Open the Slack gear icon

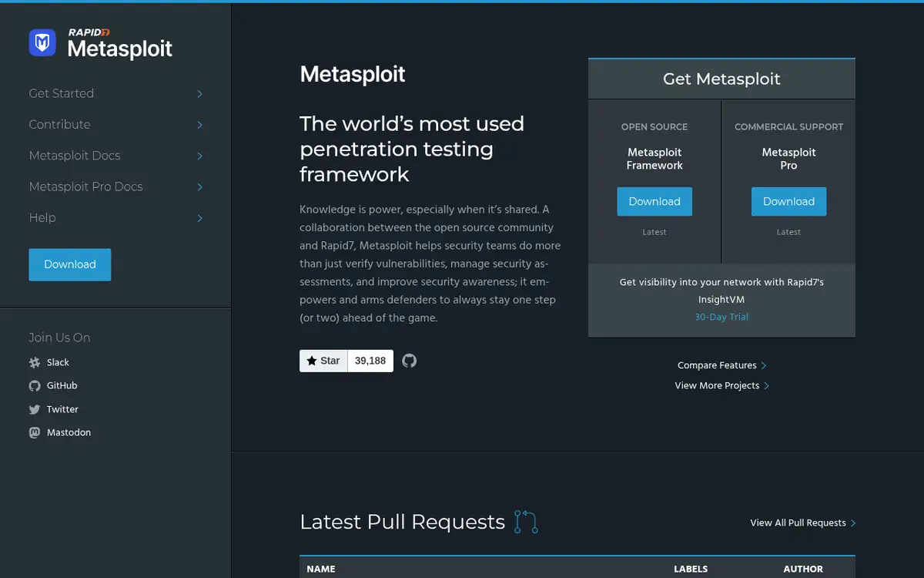[35, 362]
